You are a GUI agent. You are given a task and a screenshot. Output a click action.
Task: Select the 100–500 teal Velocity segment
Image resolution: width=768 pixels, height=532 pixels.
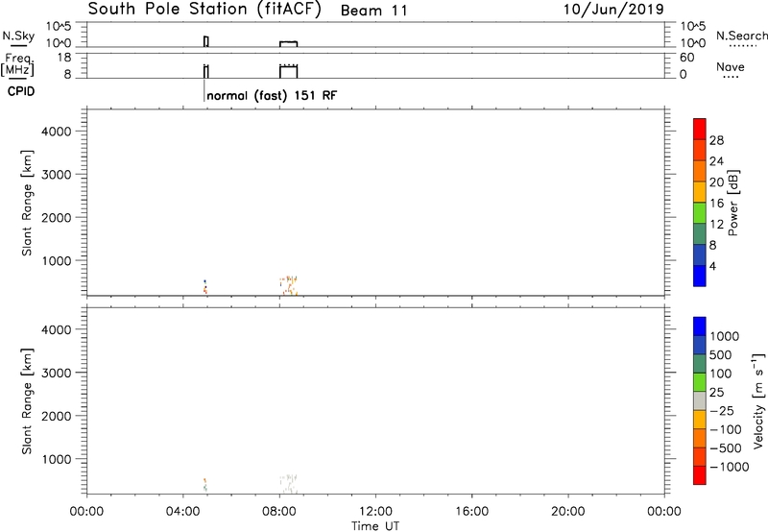coord(700,364)
